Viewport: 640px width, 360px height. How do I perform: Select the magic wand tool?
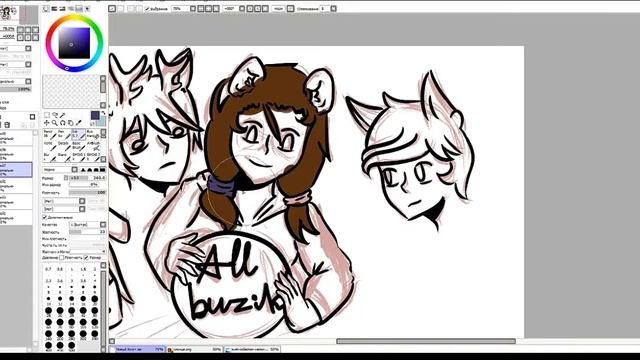coord(62,115)
